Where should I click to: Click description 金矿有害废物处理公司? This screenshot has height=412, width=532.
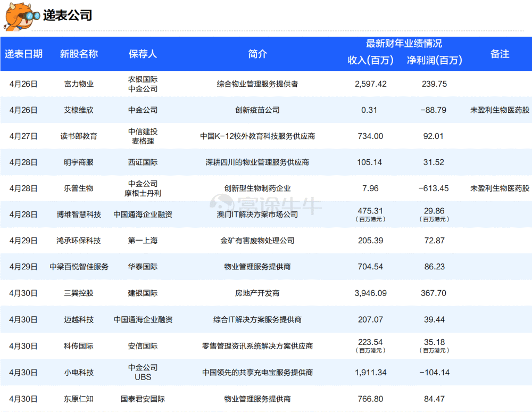point(257,241)
